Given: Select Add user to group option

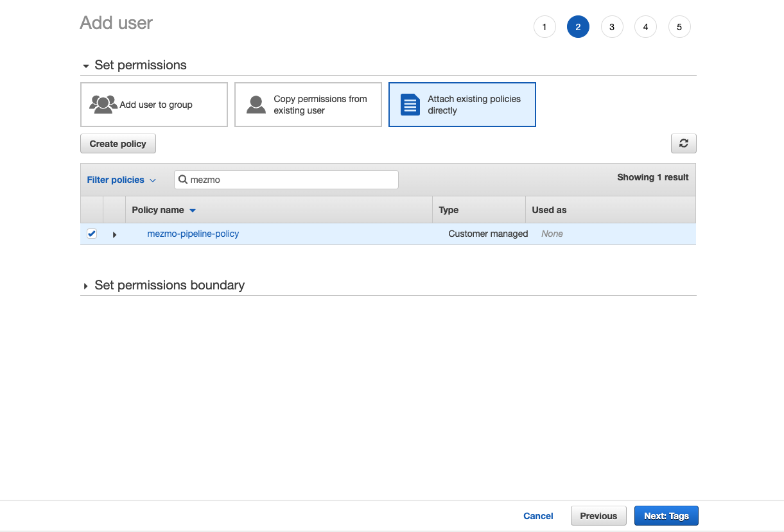Looking at the screenshot, I should pyautogui.click(x=154, y=105).
